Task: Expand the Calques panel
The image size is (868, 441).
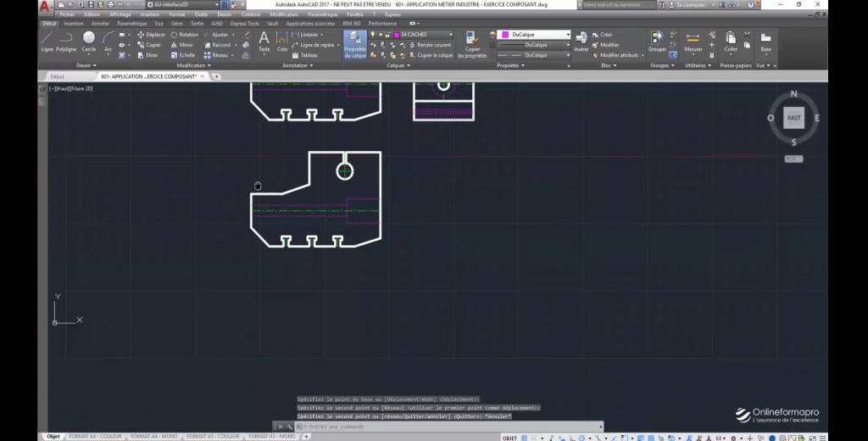Action: point(398,65)
